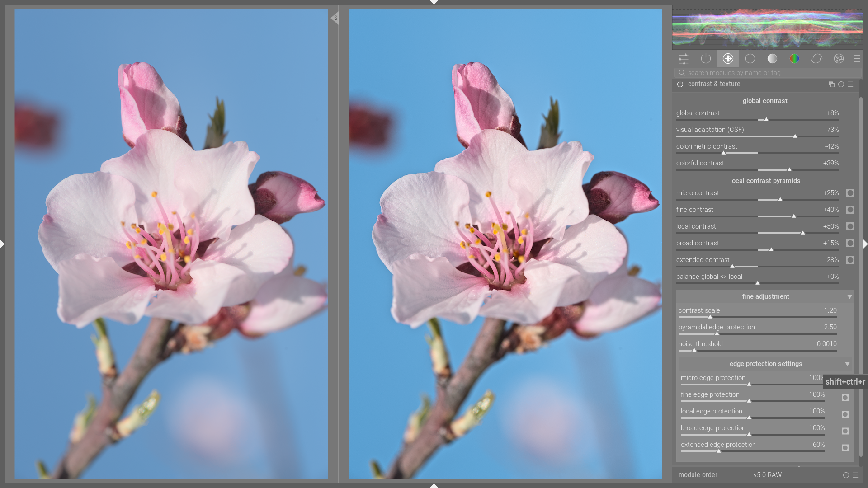Screen dimensions: 868x488
Task: Select the color modules group icon
Action: [x=794, y=59]
